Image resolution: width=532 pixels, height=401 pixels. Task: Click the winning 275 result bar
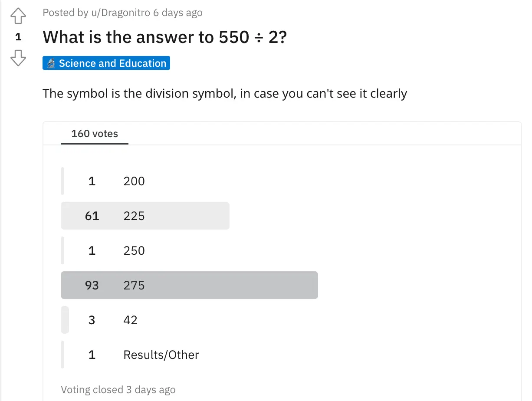[x=190, y=285]
